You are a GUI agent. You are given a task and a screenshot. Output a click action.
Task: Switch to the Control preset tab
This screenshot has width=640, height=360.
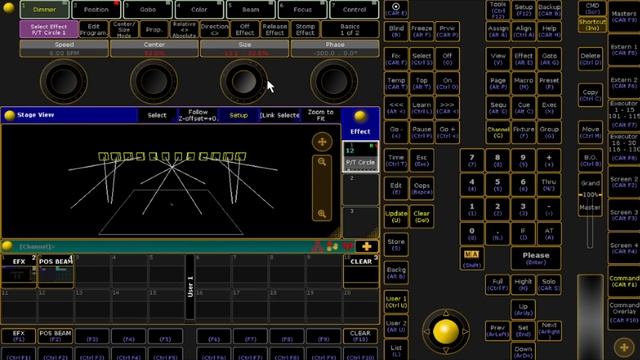tap(354, 10)
